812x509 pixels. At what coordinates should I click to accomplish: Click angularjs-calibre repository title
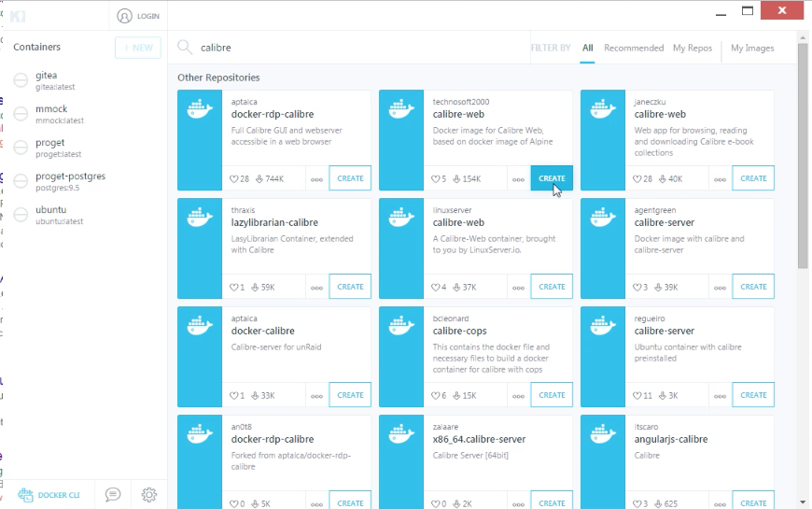(x=671, y=440)
